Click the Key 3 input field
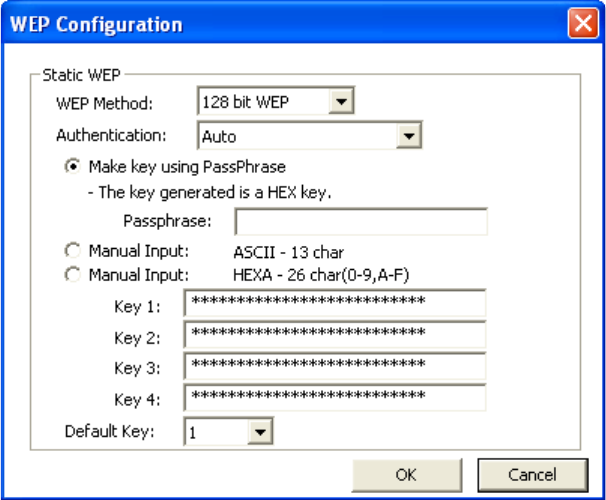Viewport: 606px width, 500px height. pyautogui.click(x=335, y=366)
